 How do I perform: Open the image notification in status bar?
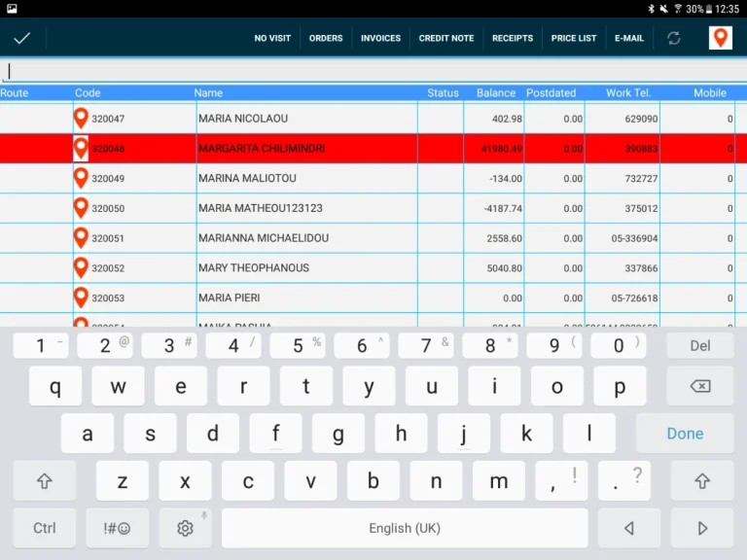(x=12, y=9)
